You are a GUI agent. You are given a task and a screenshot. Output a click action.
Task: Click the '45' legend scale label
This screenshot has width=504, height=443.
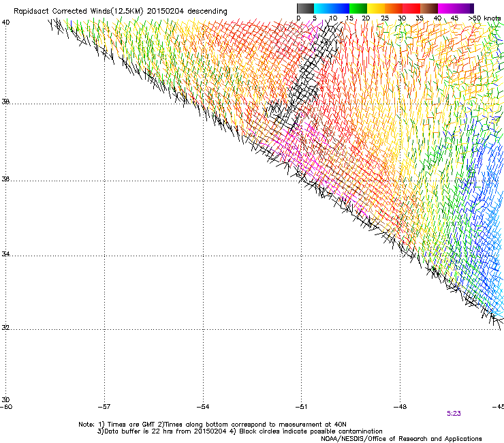tap(454, 18)
